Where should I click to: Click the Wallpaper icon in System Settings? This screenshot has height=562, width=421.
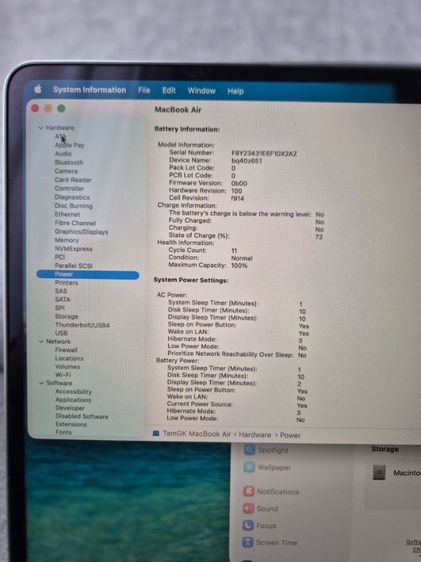click(x=249, y=467)
